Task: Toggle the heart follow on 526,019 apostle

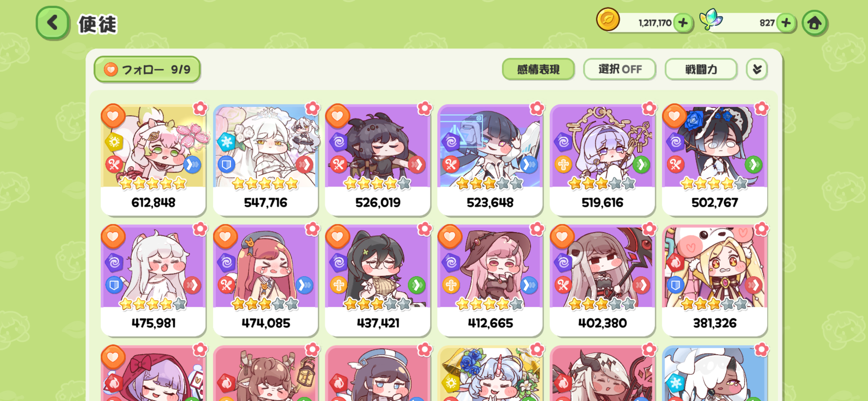Action: [337, 116]
